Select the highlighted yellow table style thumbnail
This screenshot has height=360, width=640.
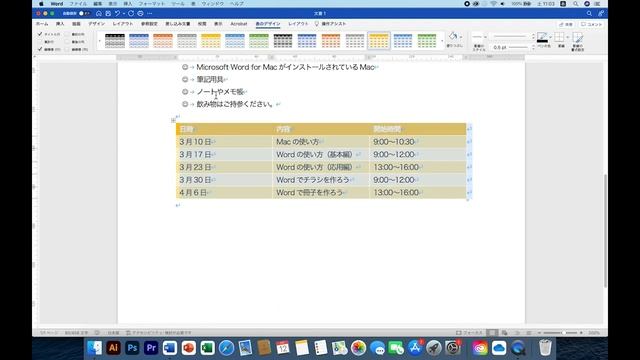point(379,41)
